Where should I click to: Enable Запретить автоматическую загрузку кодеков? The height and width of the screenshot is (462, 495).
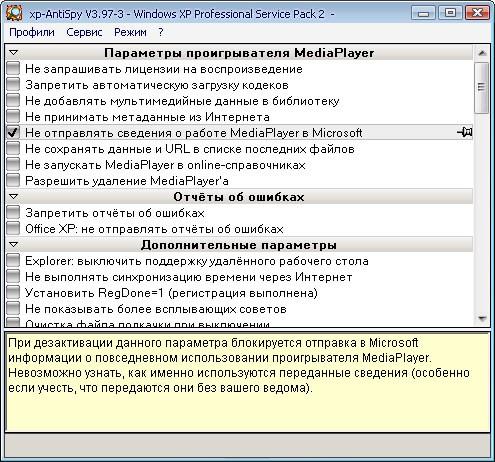pos(13,85)
